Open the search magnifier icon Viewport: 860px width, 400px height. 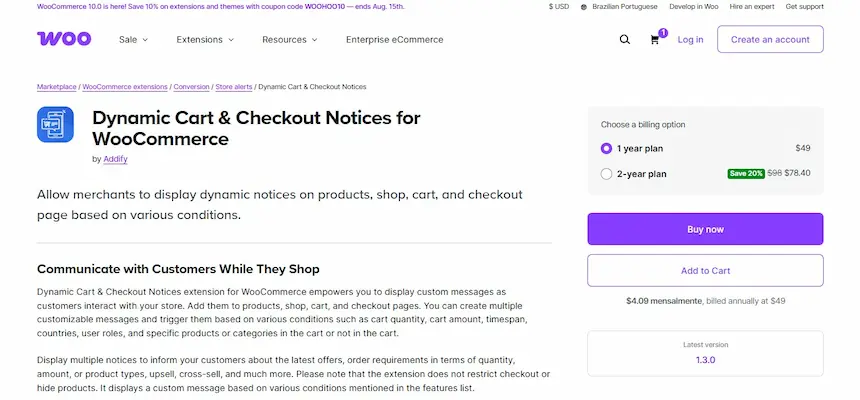(x=625, y=40)
